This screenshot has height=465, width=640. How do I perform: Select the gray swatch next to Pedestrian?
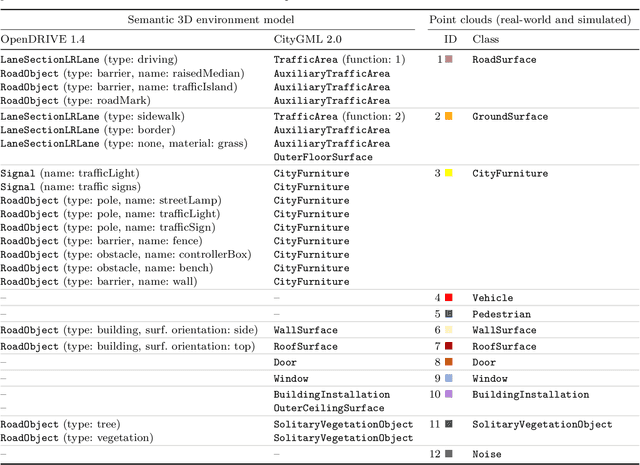pos(449,314)
